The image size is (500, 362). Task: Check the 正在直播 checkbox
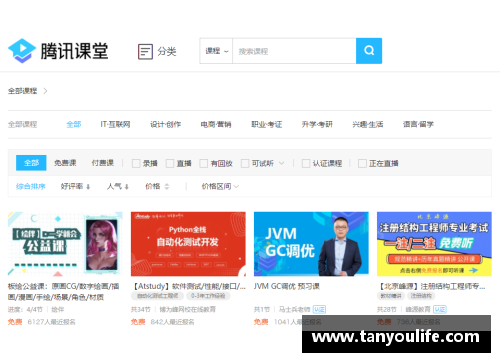coord(362,163)
